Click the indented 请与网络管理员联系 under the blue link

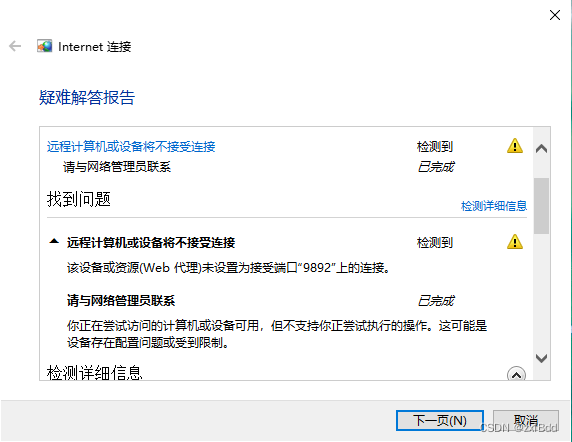point(117,167)
